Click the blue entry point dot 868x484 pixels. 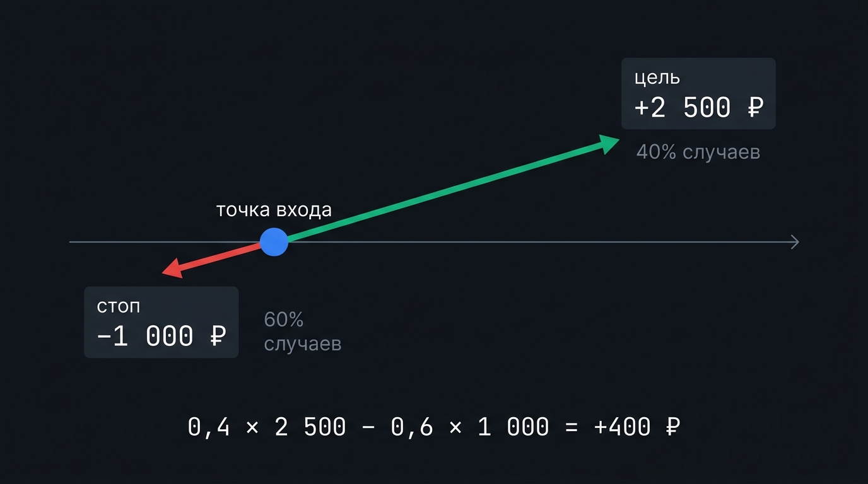(x=274, y=242)
